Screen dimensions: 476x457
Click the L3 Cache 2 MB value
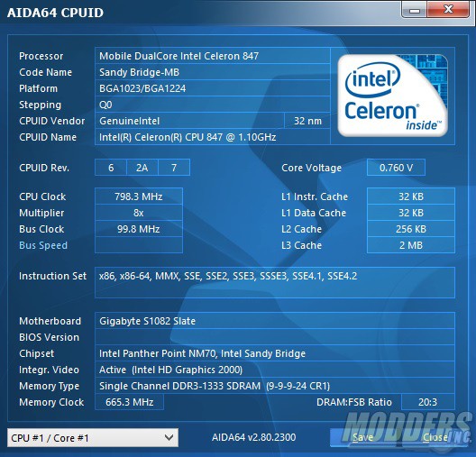tap(411, 245)
